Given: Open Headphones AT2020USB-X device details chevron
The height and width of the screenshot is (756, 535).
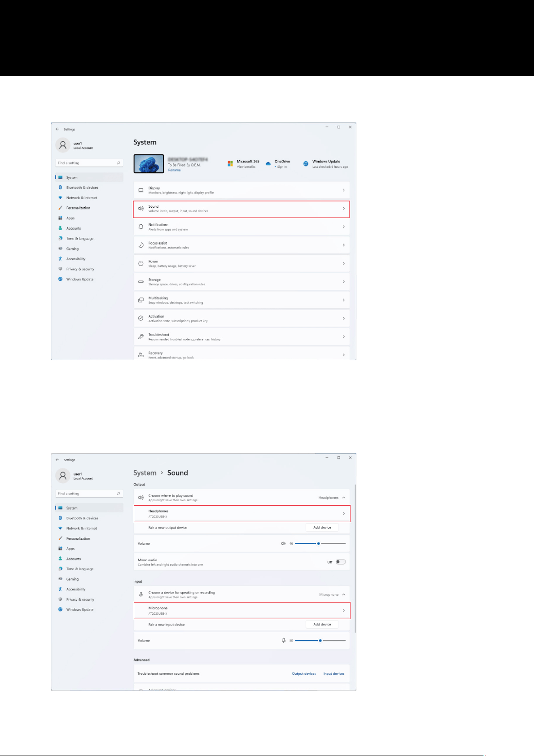Looking at the screenshot, I should coord(344,513).
